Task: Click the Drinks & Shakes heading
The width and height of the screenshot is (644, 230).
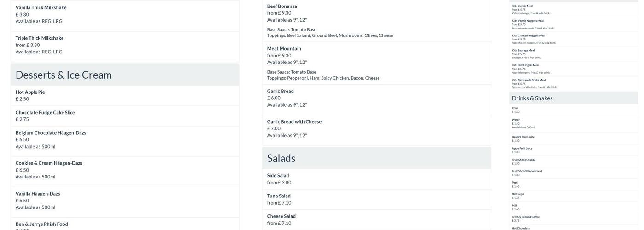Action: click(x=532, y=98)
